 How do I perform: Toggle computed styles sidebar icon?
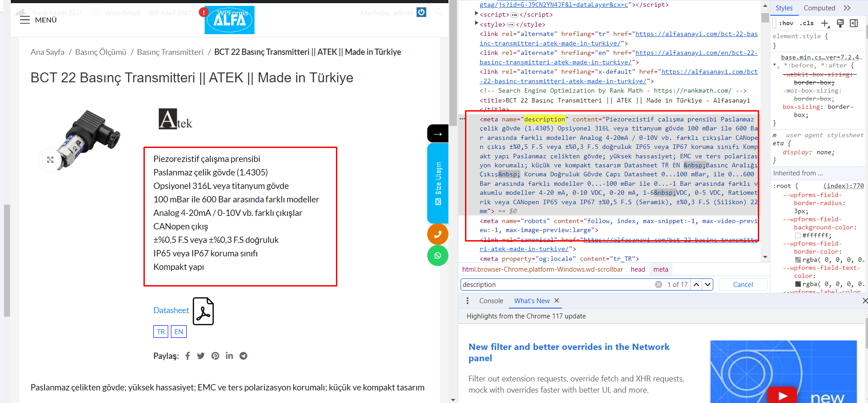[x=854, y=23]
